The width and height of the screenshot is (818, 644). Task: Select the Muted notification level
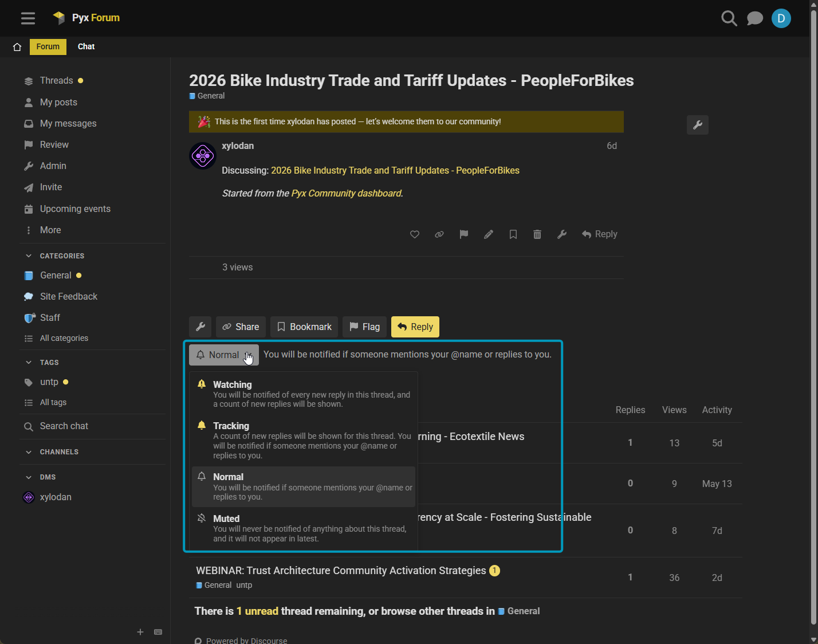304,528
